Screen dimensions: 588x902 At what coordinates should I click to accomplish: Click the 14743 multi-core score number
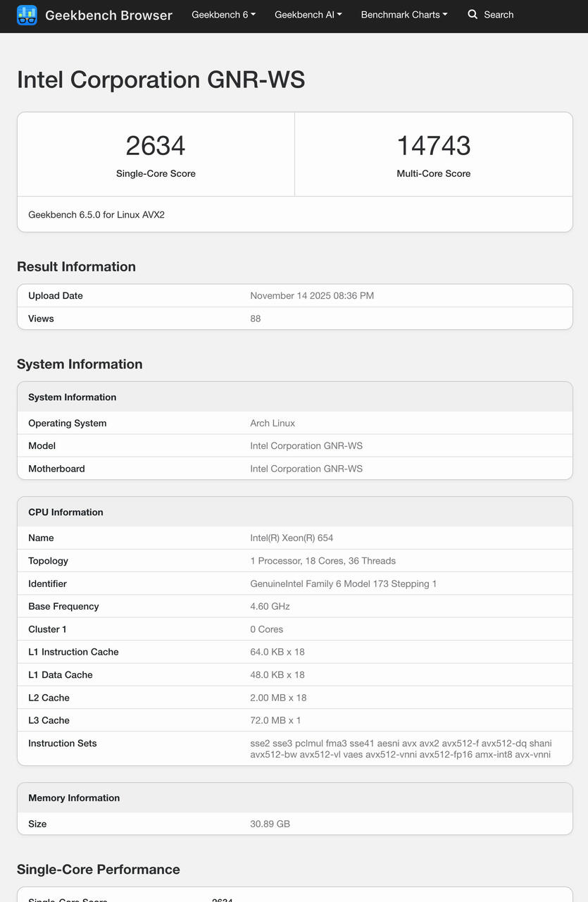coord(433,146)
